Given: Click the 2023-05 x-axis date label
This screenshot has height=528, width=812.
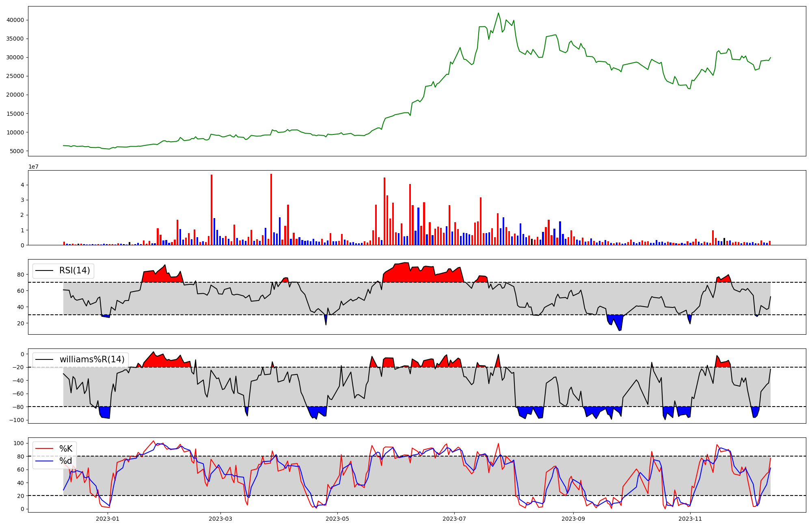Looking at the screenshot, I should pos(337,519).
